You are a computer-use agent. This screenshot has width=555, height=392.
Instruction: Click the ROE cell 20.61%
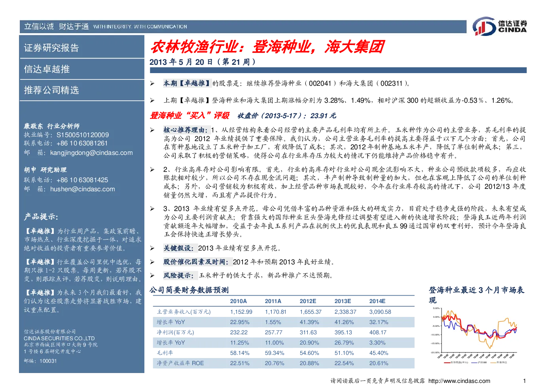pos(379,364)
